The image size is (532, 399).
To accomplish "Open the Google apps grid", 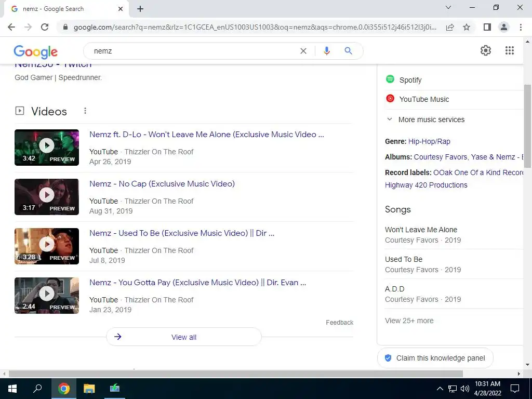I will pyautogui.click(x=509, y=50).
